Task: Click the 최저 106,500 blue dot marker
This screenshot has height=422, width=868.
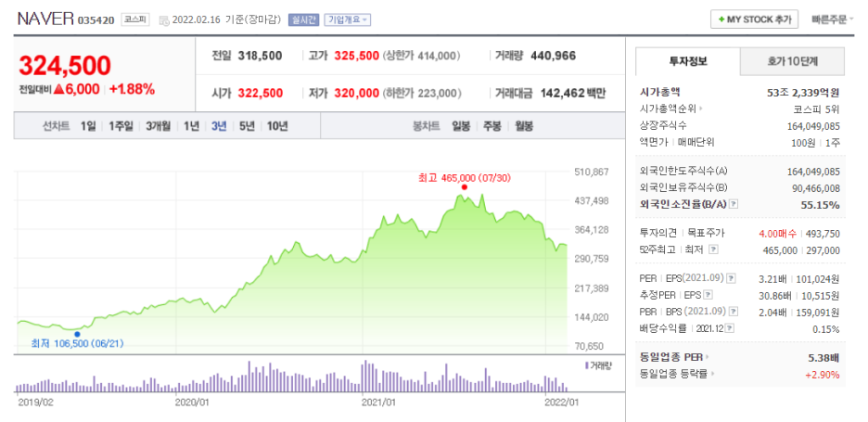Action: [77, 334]
